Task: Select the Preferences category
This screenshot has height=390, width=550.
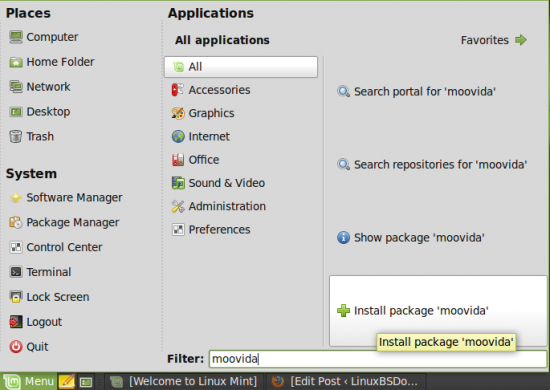Action: [x=211, y=230]
